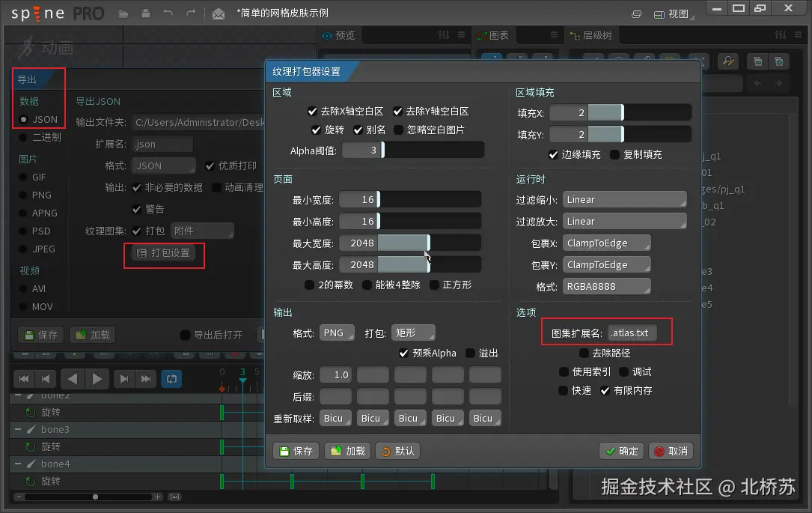Open 包裹Y ClampToEdge dropdown

click(x=606, y=265)
